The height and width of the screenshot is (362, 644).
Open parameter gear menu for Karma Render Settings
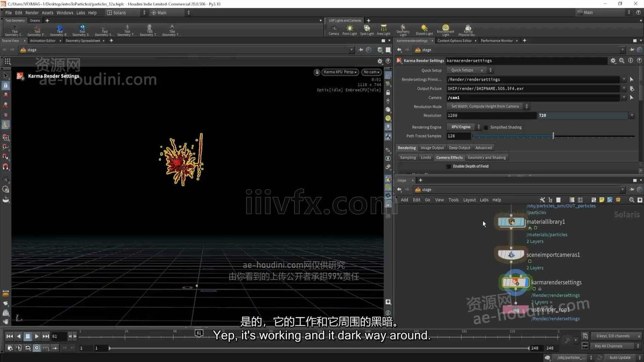tap(613, 61)
